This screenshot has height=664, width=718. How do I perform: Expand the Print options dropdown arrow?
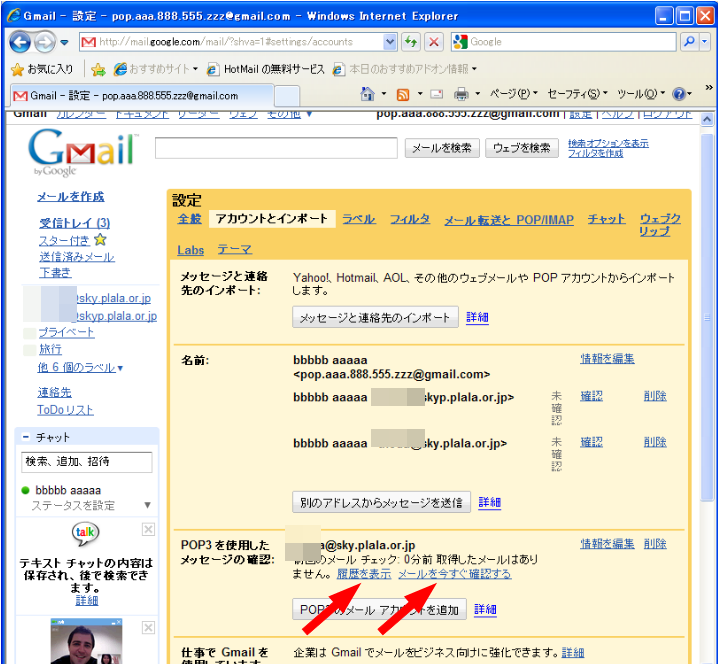(477, 94)
